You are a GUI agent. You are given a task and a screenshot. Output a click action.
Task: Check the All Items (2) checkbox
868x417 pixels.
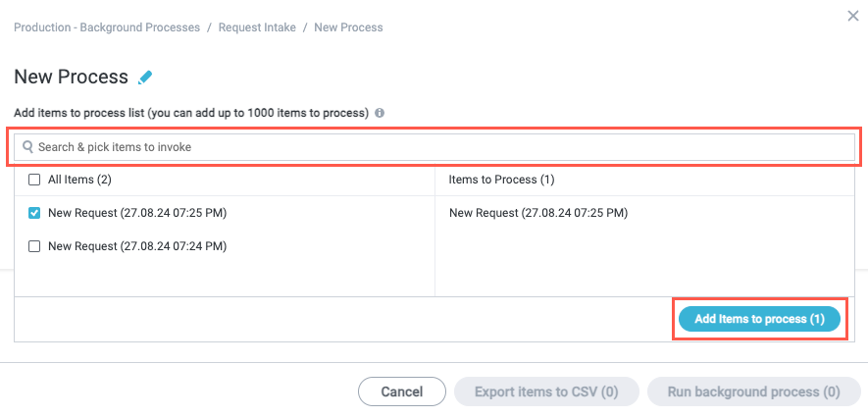[x=34, y=180]
